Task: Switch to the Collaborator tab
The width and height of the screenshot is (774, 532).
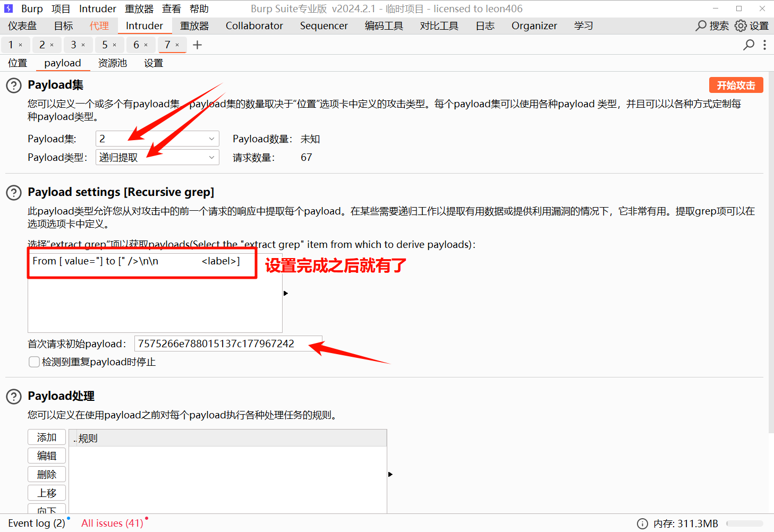Action: (254, 25)
